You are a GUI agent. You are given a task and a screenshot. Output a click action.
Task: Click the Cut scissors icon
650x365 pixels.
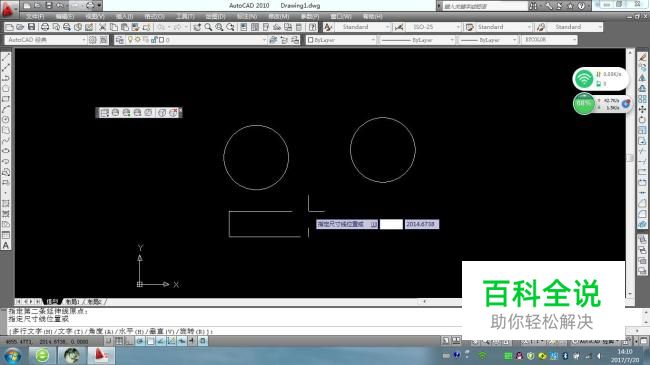coord(102,27)
